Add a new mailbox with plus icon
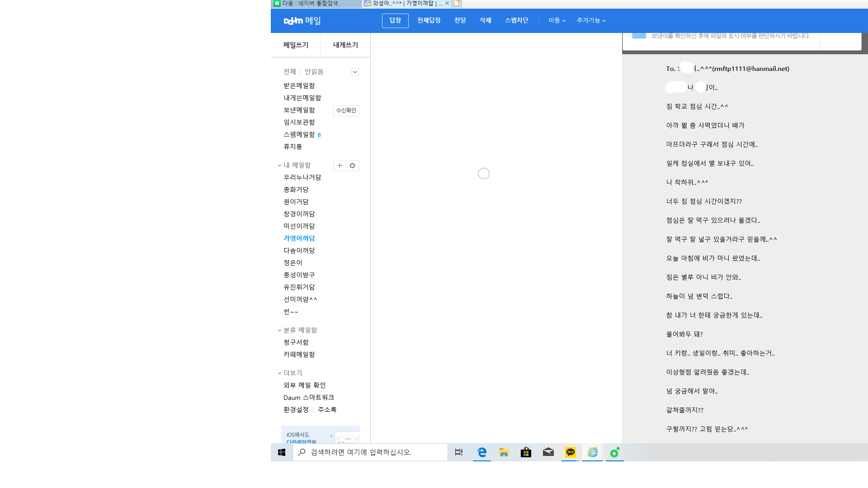 [x=340, y=166]
